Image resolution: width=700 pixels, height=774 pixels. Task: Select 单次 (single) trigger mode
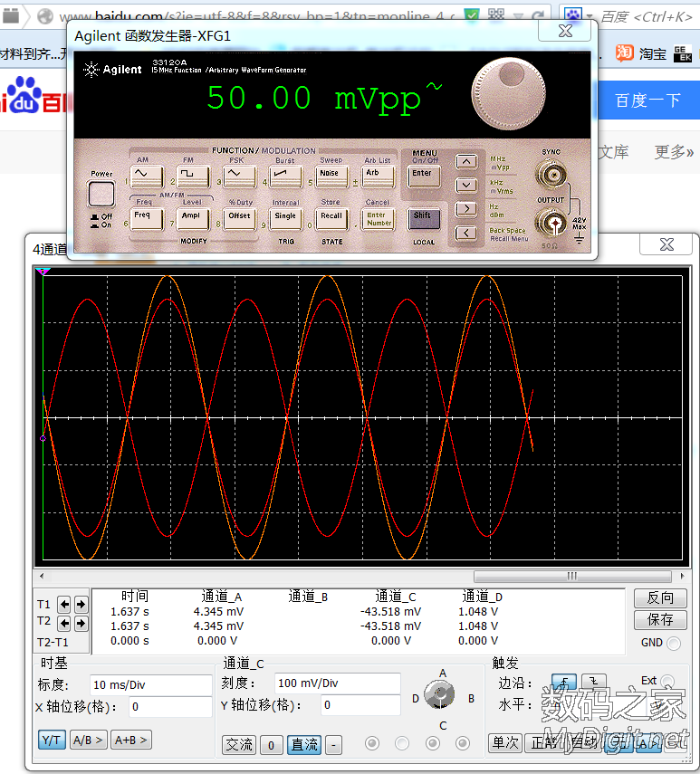[x=505, y=743]
